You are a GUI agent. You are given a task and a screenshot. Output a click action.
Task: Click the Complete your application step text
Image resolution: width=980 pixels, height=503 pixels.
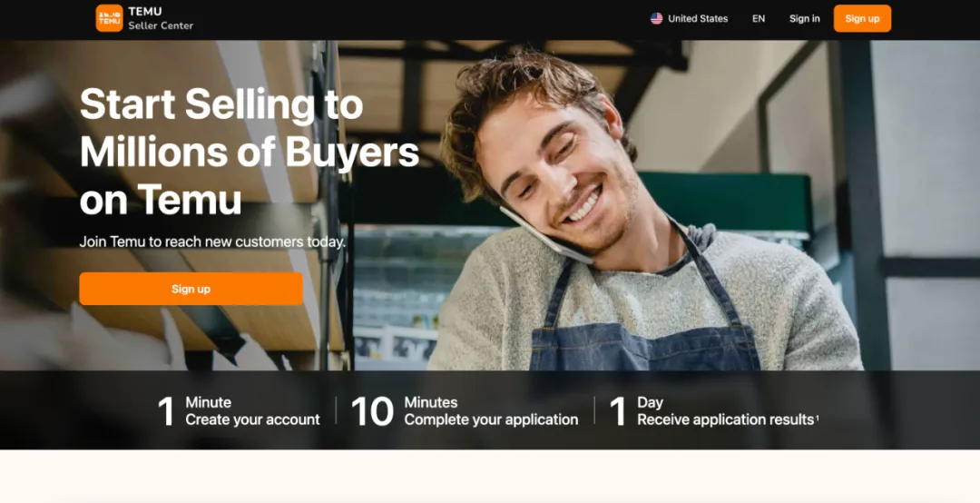pos(491,419)
